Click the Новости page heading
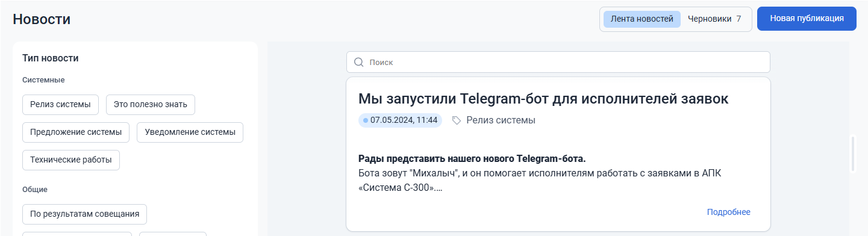 [42, 19]
